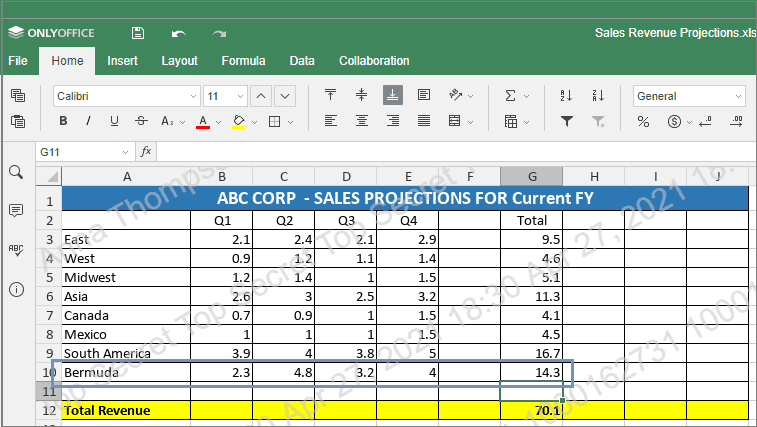Open the Spell checking sidebar icon

16,250
